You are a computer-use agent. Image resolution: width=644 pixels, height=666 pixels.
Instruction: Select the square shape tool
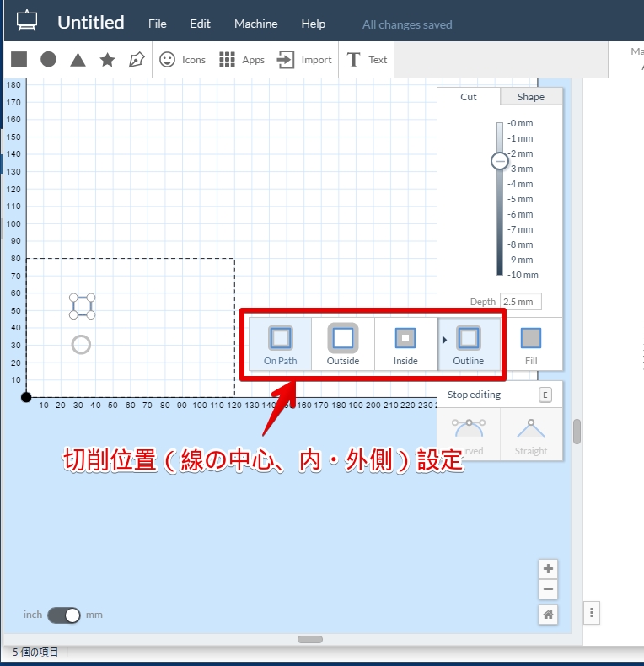pos(19,60)
